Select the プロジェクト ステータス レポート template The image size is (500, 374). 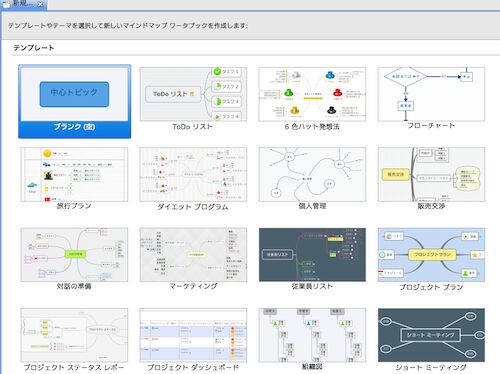pos(74,335)
